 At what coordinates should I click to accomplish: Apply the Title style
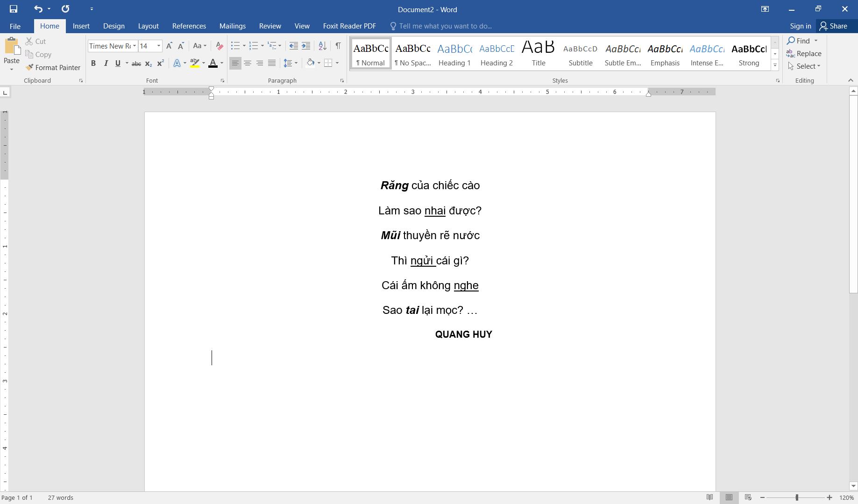(539, 54)
